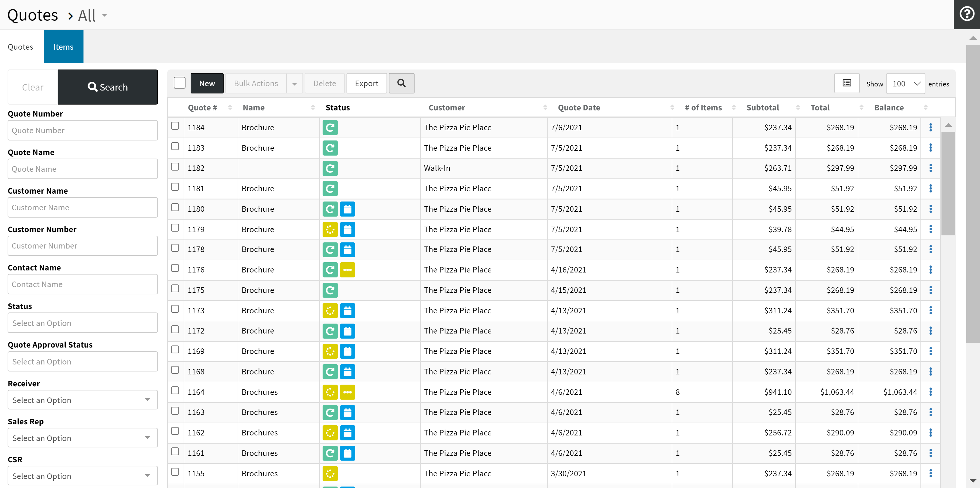Tick the select-all checkbox in toolbar

(x=179, y=83)
